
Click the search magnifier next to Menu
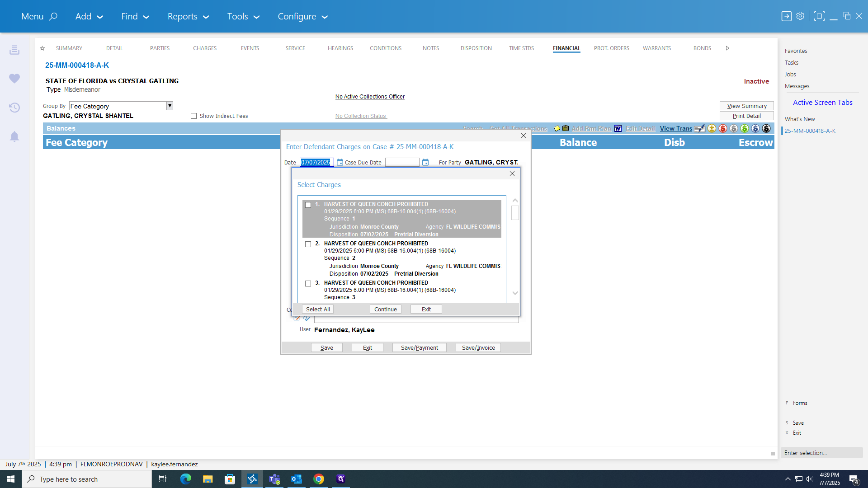pyautogui.click(x=53, y=16)
